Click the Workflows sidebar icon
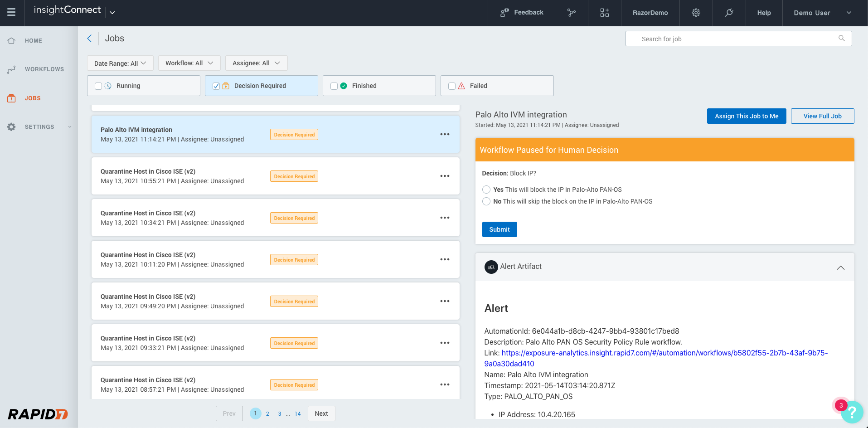This screenshot has width=868, height=428. 11,69
